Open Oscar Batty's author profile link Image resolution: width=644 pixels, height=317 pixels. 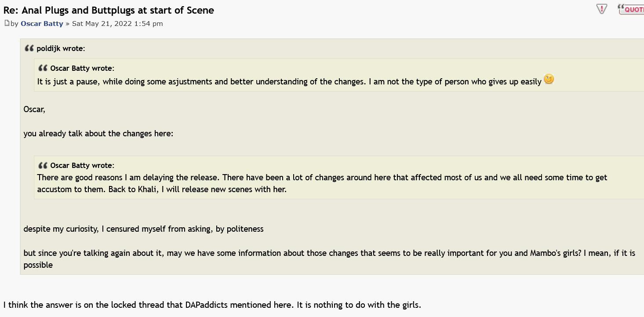click(x=42, y=24)
